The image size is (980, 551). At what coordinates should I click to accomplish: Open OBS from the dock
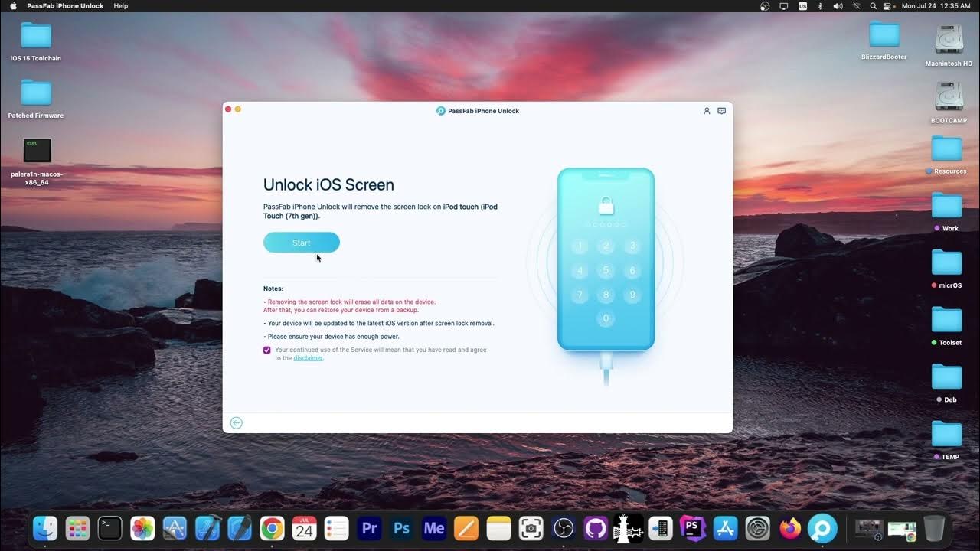pyautogui.click(x=563, y=528)
